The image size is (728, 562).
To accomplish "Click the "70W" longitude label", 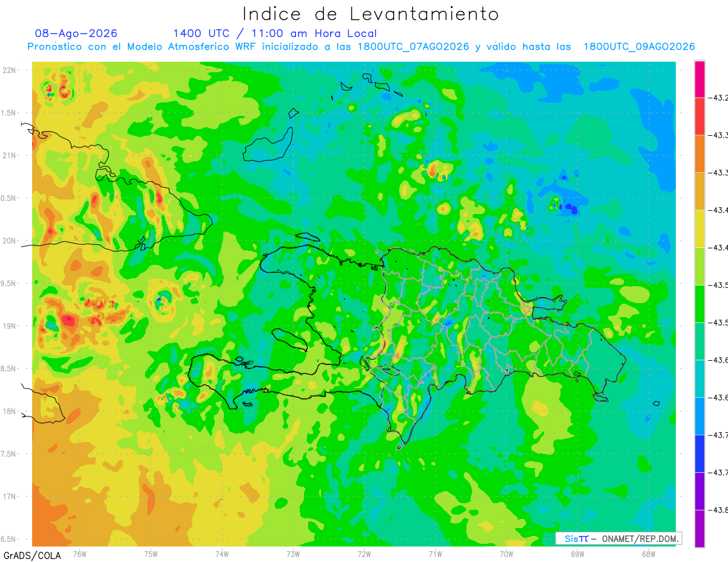I will [x=507, y=554].
